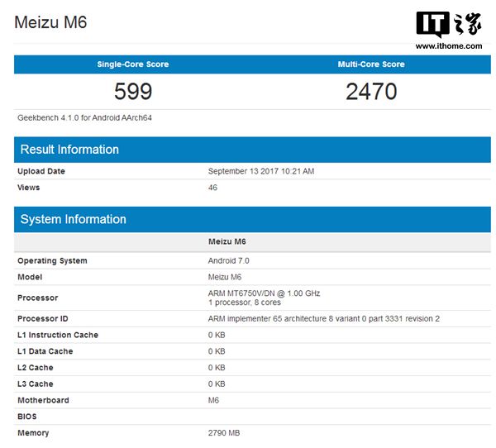This screenshot has height=448, width=496.
Task: Click the Meizu M6 column header in system table
Action: [227, 241]
